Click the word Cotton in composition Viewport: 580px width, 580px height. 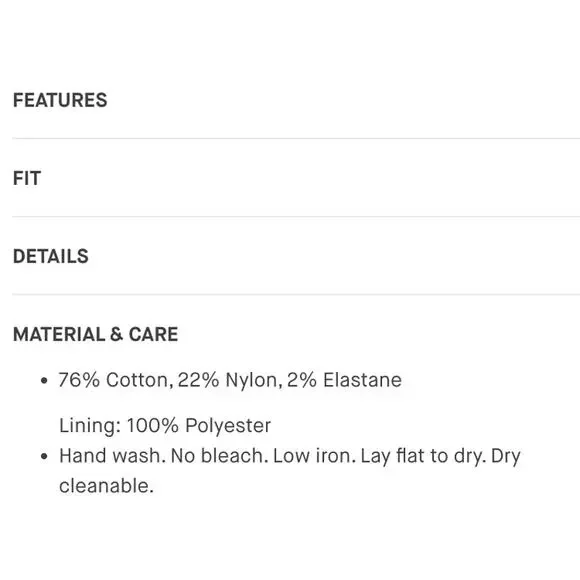click(x=139, y=380)
